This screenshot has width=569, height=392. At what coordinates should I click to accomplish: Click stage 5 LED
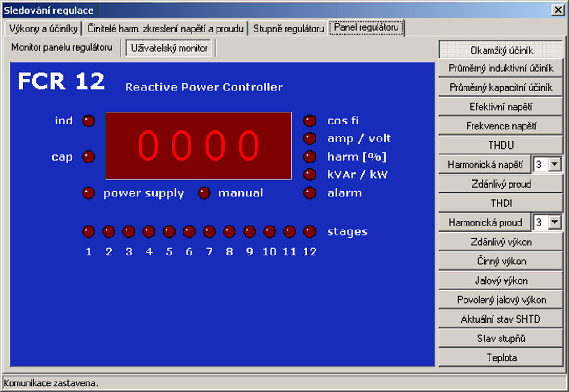169,231
